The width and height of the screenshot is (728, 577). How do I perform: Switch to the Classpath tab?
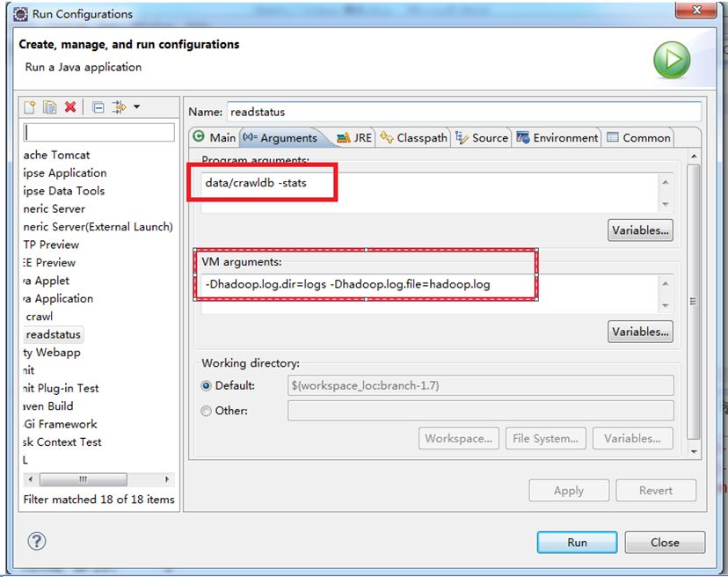(x=414, y=137)
